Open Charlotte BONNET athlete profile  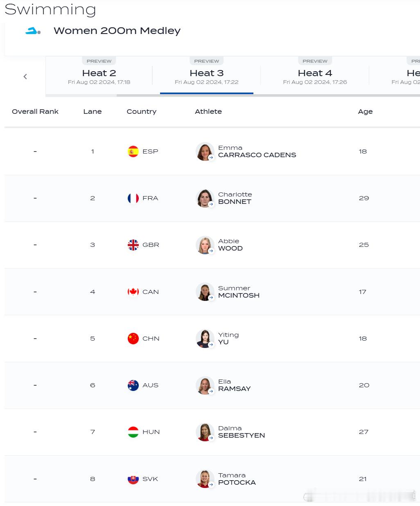tap(235, 198)
